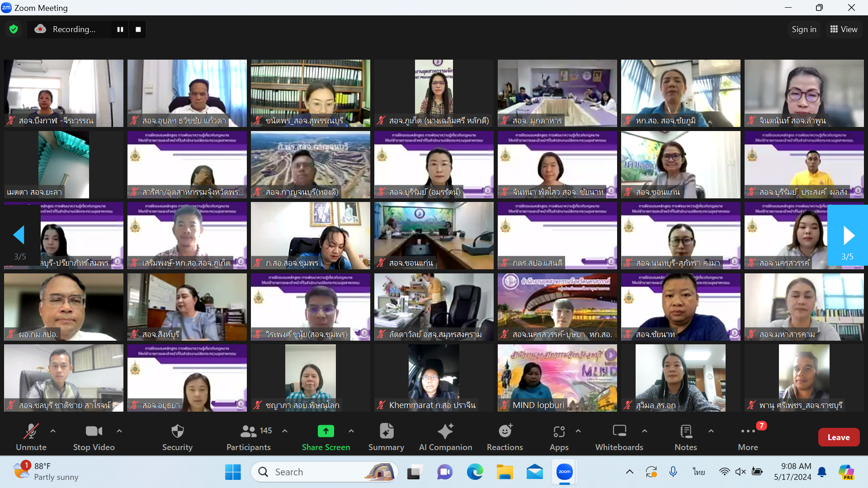The image size is (868, 488).
Task: Pause the meeting recording
Action: point(120,29)
